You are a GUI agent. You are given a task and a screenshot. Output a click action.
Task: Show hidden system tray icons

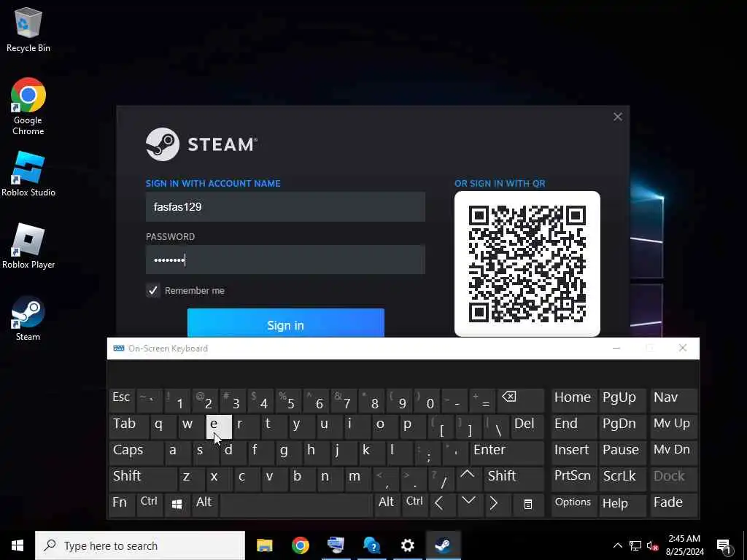click(x=617, y=545)
